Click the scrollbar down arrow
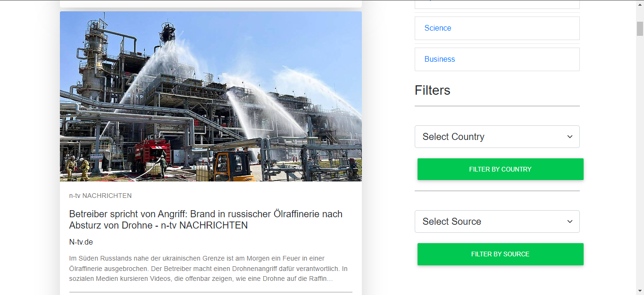 640,291
